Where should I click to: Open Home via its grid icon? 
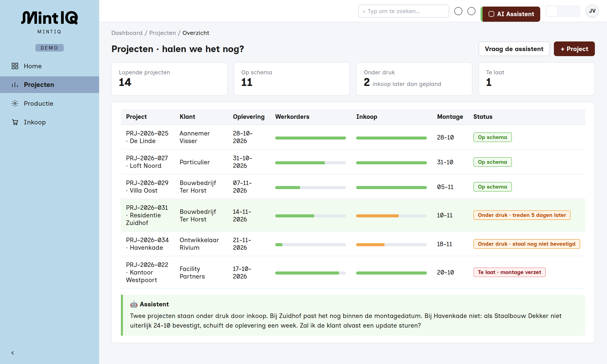point(15,66)
